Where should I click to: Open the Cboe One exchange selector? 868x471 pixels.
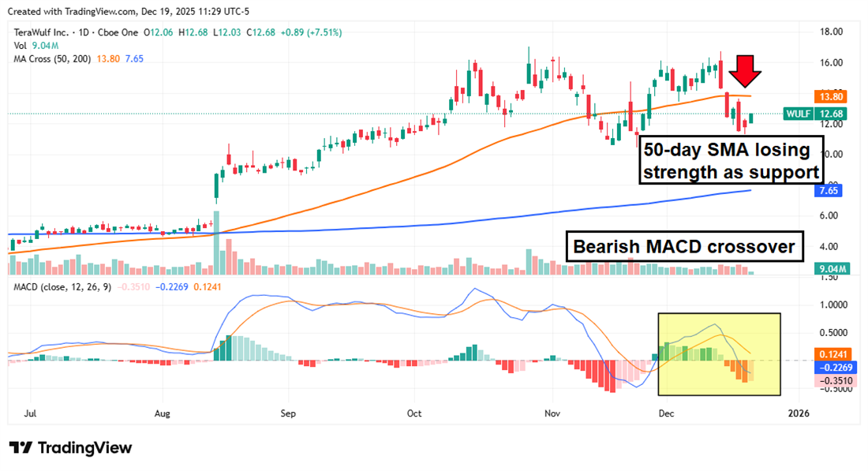(118, 32)
